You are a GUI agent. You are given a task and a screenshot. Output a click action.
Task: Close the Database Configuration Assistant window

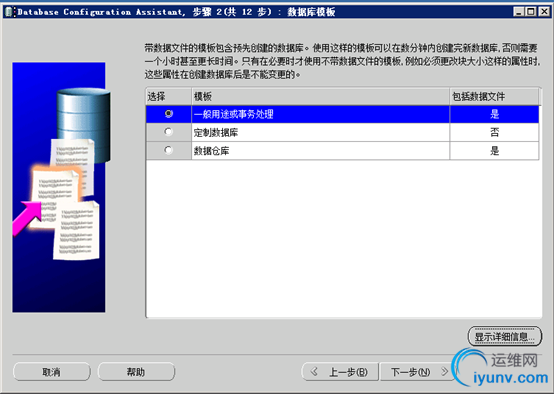(544, 12)
